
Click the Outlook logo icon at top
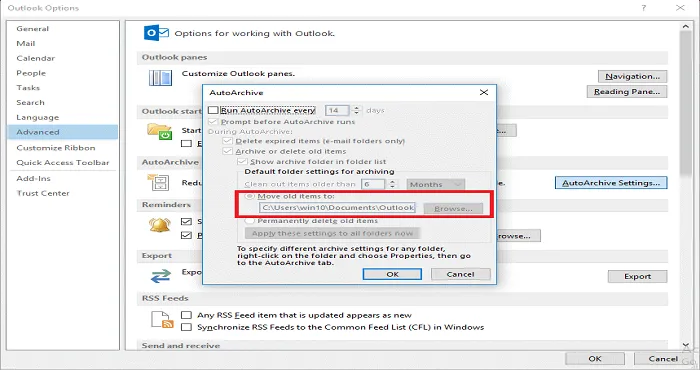click(156, 33)
